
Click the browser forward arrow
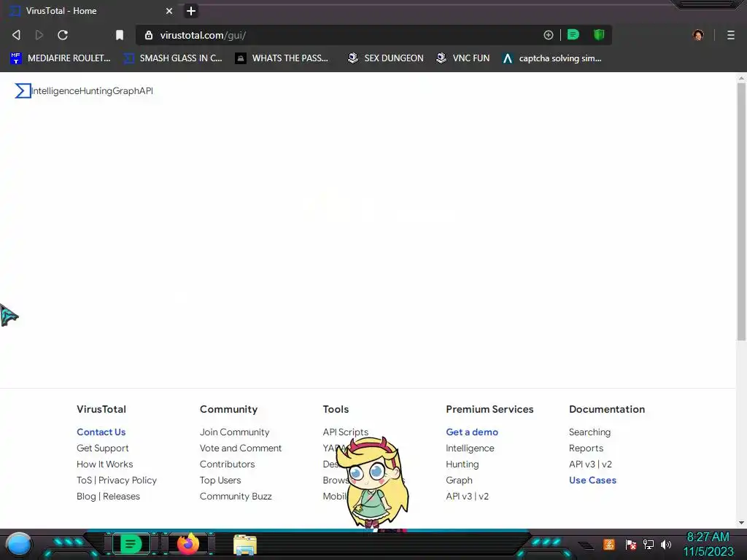[x=39, y=35]
